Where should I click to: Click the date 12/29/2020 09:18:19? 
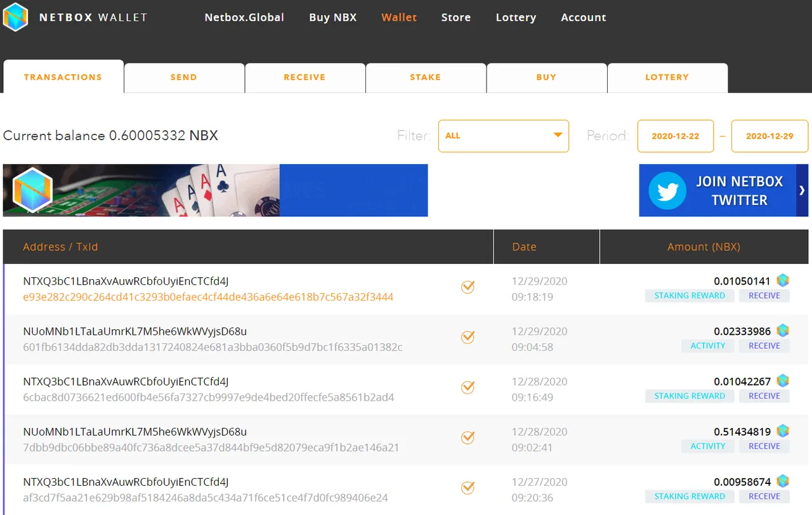coord(539,289)
